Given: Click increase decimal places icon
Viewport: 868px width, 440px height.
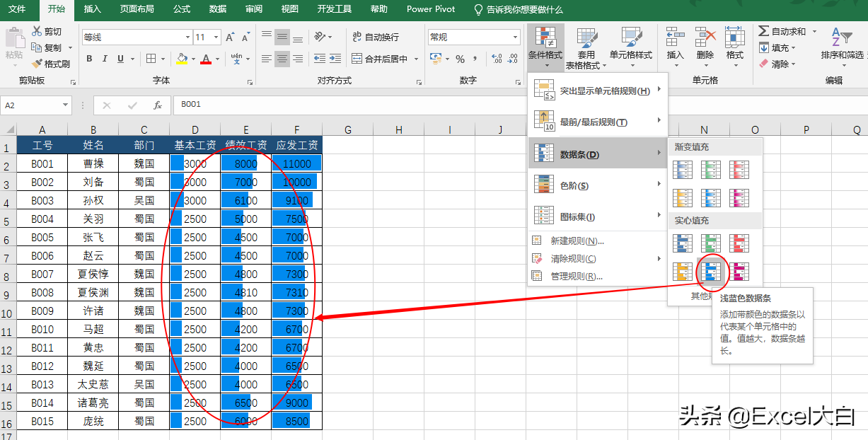Looking at the screenshot, I should [496, 59].
